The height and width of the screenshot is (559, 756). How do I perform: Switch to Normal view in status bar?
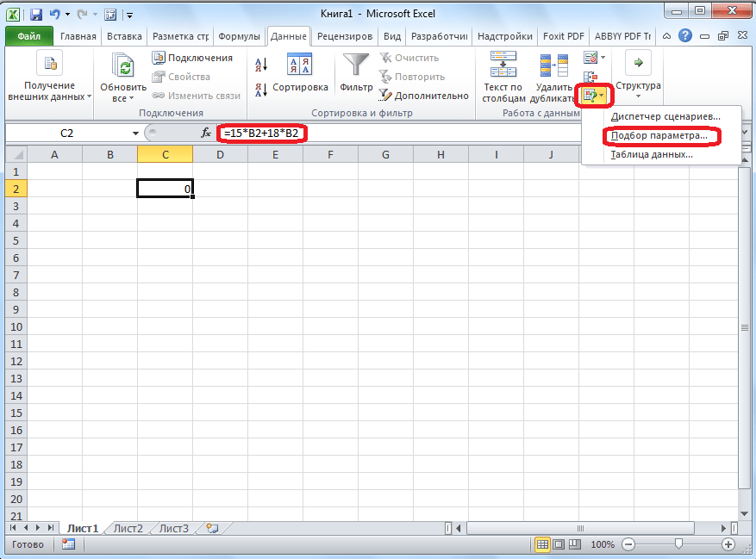542,544
